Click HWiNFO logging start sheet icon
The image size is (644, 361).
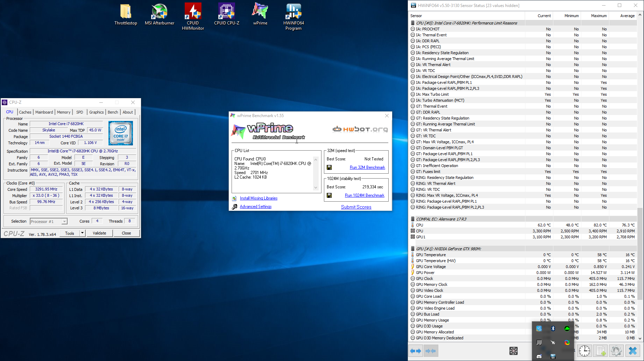coord(601,351)
